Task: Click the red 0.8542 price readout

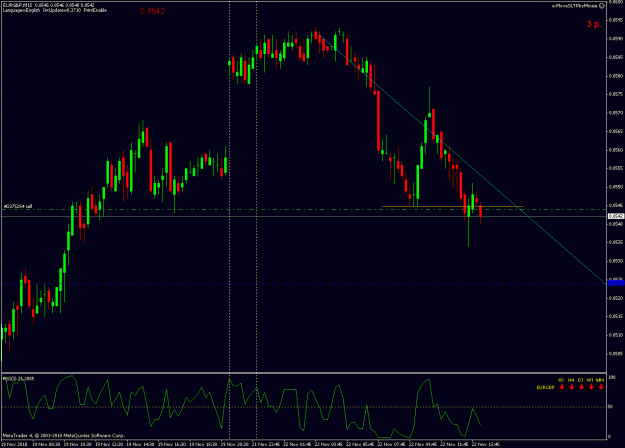Action: click(x=152, y=11)
